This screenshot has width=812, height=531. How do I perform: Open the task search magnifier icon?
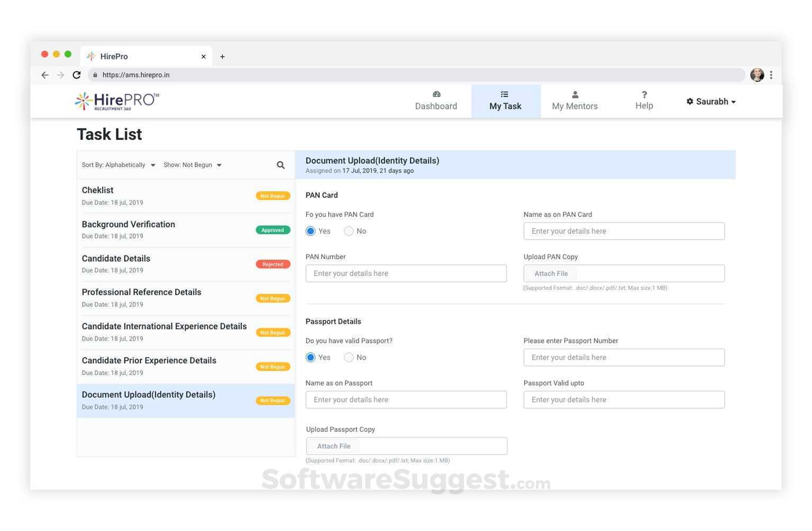click(x=281, y=164)
